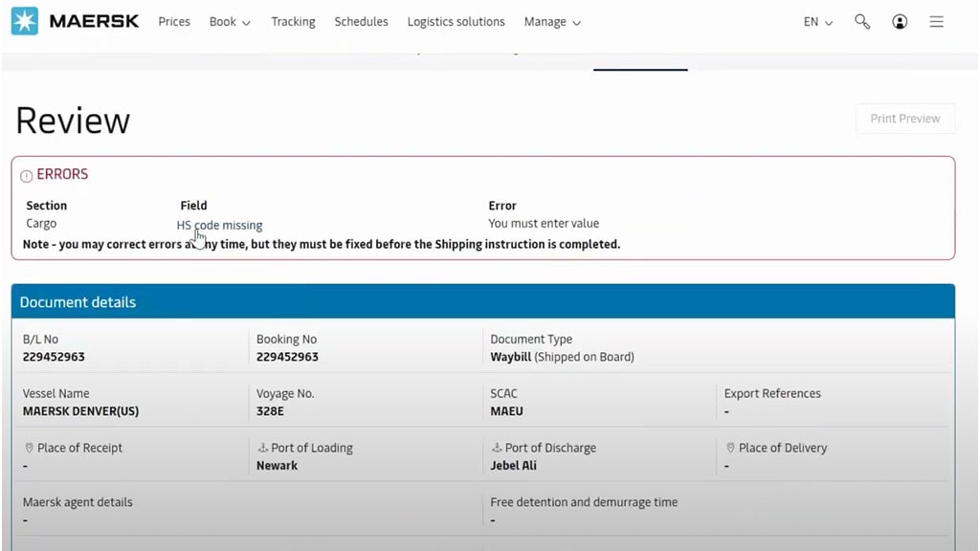Open the HS code missing error link
Viewport: 980px width, 551px height.
click(x=219, y=225)
